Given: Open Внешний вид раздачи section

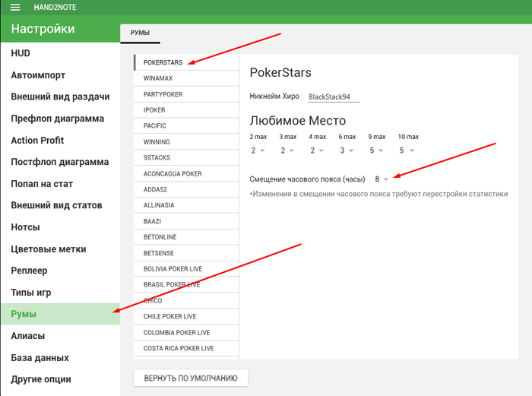Looking at the screenshot, I should [x=60, y=97].
